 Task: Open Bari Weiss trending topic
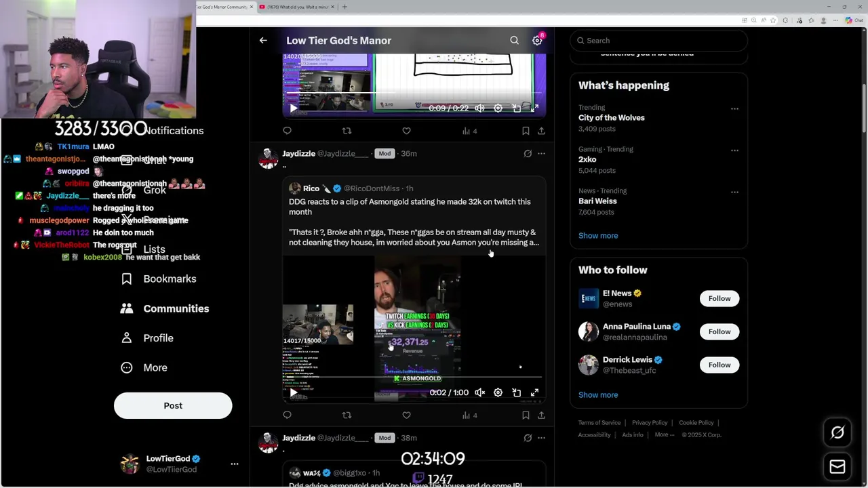point(597,201)
